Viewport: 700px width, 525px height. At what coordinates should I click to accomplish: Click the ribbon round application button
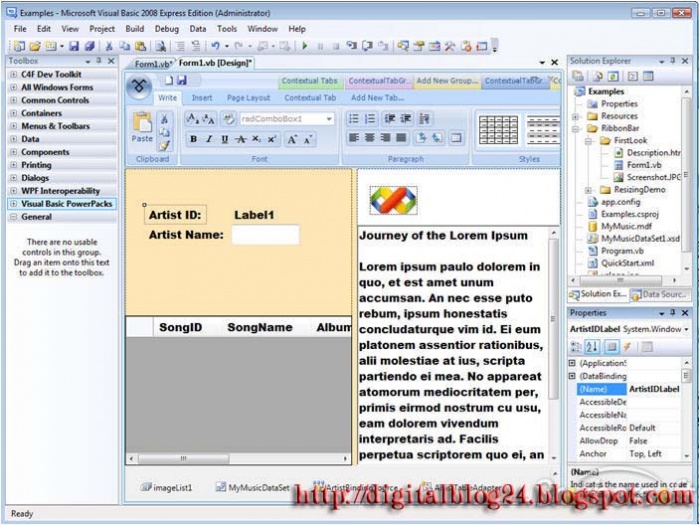(x=139, y=86)
